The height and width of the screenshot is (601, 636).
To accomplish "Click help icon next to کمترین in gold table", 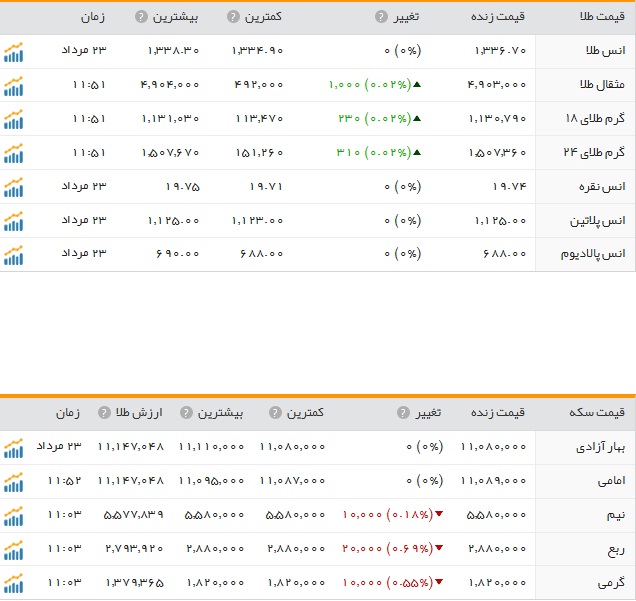I will tap(233, 17).
